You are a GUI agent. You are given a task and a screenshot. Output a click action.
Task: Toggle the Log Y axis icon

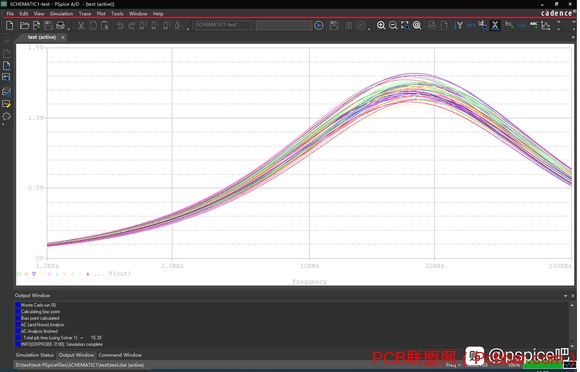(x=459, y=25)
